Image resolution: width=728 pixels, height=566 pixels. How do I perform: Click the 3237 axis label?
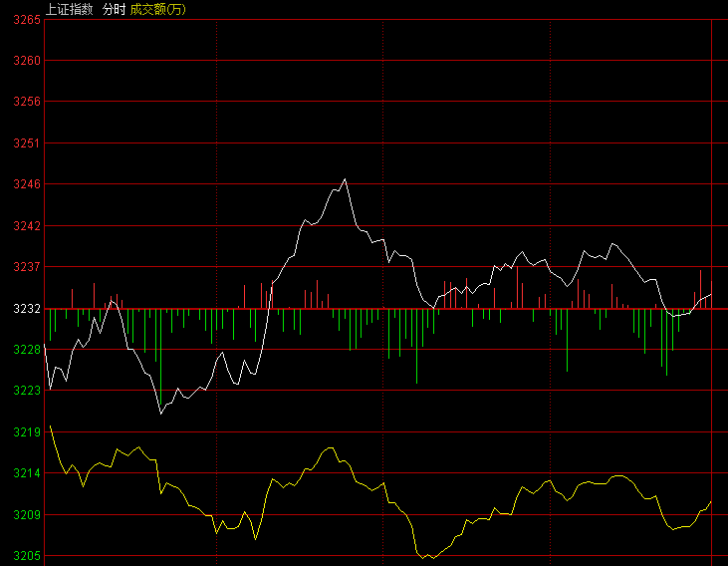tap(27, 267)
